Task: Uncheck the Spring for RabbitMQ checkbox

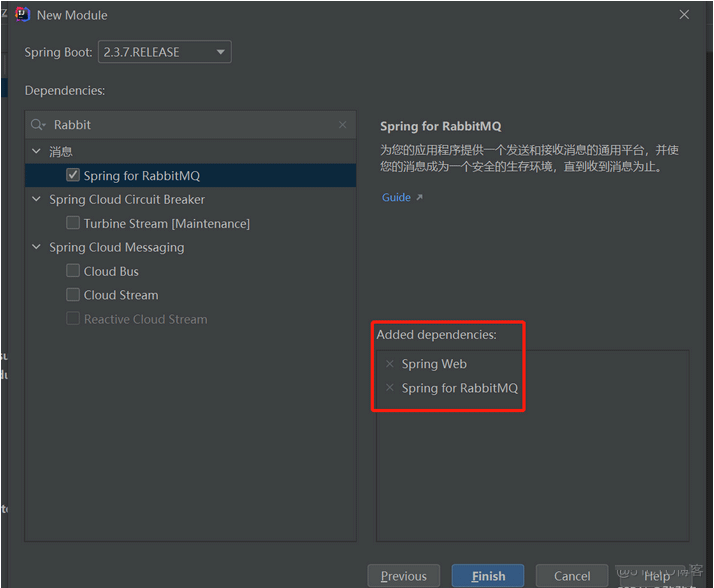Action: pyautogui.click(x=73, y=175)
